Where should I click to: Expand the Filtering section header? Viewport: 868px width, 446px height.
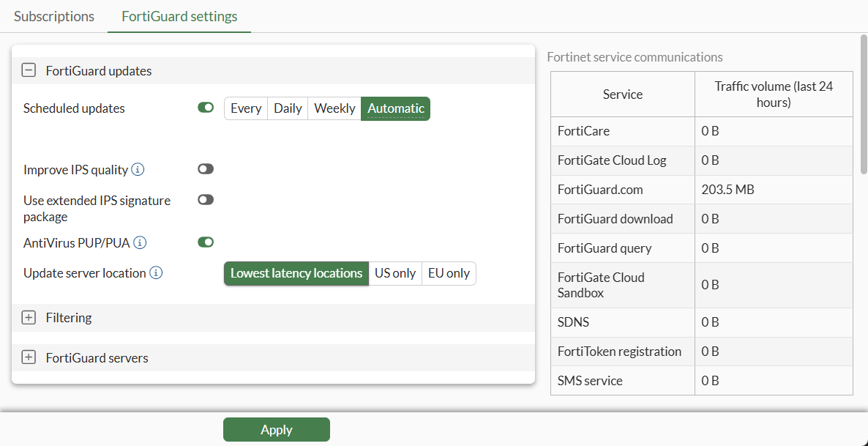point(69,318)
